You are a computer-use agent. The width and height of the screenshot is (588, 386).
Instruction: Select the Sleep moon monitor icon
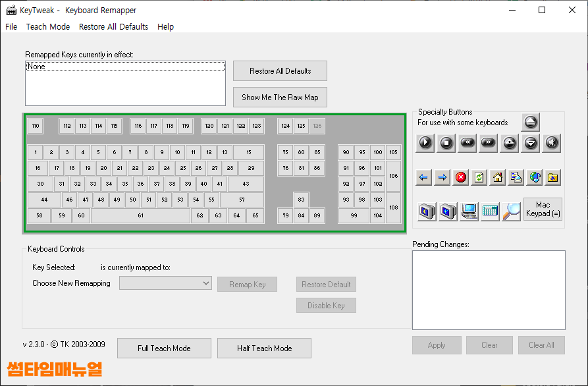click(427, 211)
